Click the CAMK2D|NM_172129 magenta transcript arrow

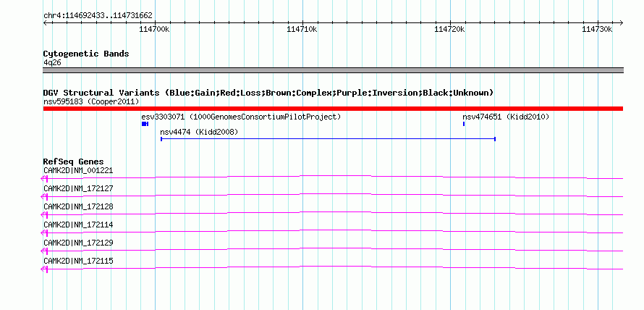point(45,251)
